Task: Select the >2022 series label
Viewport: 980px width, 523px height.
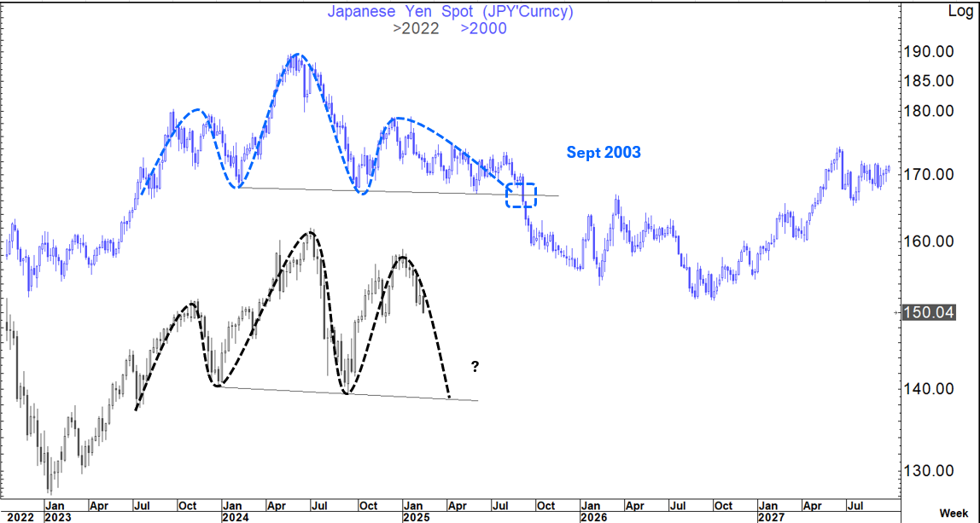Action: tap(416, 28)
